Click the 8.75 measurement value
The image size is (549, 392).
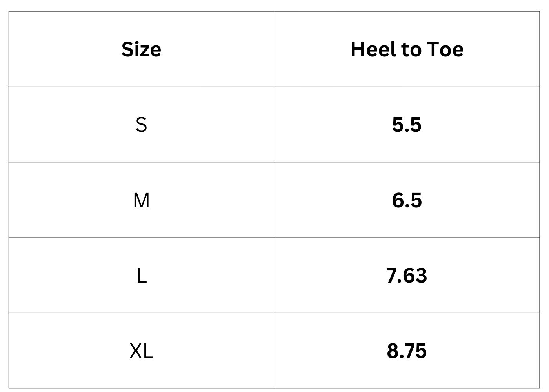[407, 351]
